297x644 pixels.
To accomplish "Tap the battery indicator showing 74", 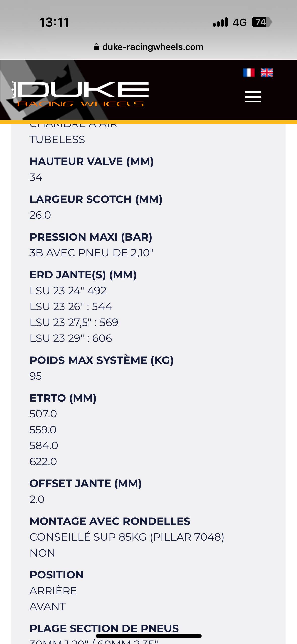I will pos(262,22).
